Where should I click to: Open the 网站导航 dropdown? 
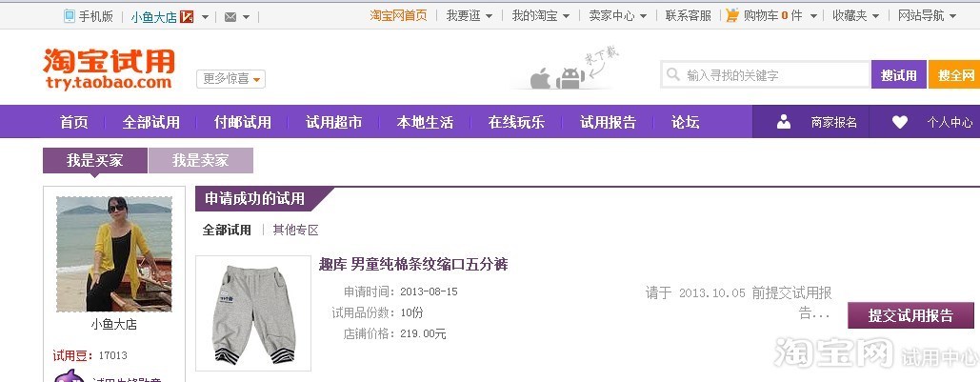pyautogui.click(x=928, y=15)
